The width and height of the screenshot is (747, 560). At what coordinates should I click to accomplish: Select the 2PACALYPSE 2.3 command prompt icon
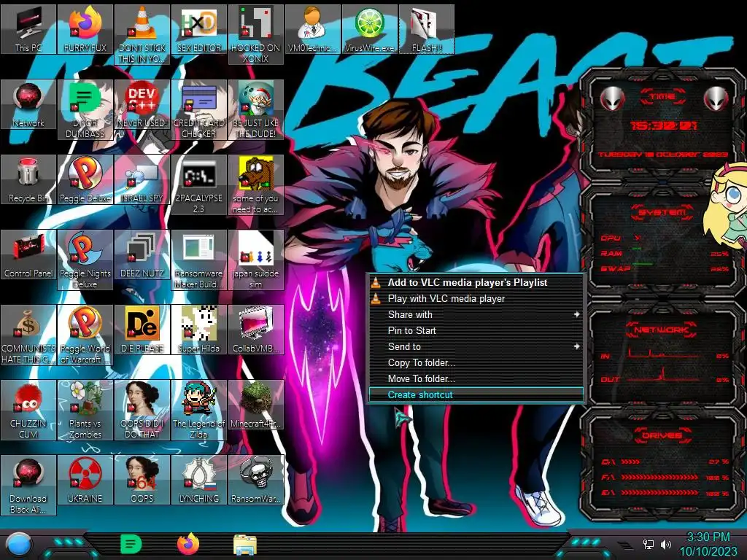pyautogui.click(x=198, y=184)
